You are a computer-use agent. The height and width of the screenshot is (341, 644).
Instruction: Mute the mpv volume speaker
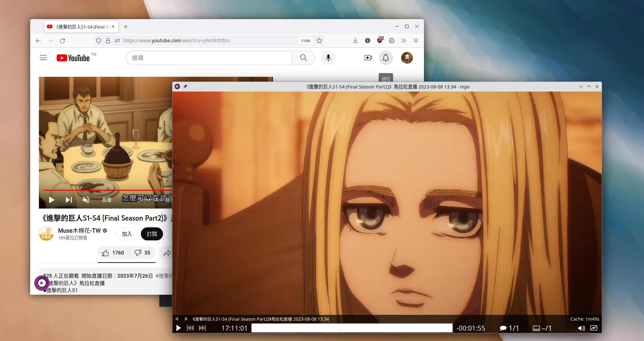(x=581, y=328)
